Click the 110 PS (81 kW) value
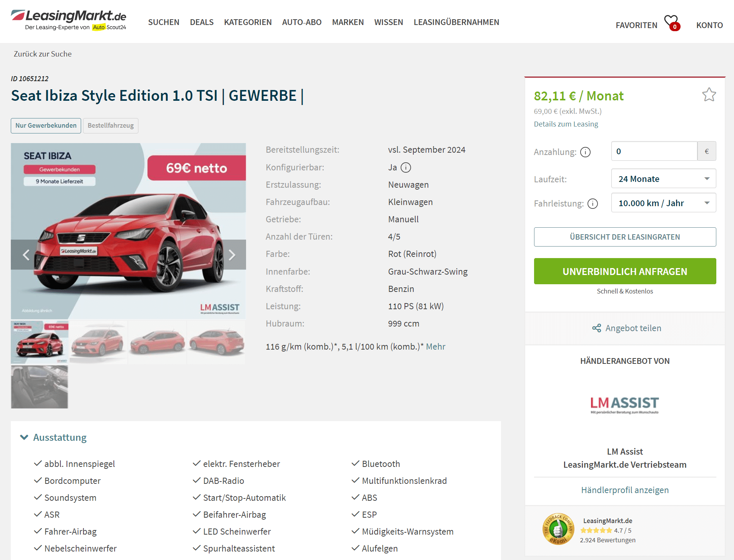This screenshot has width=734, height=560. click(x=416, y=306)
